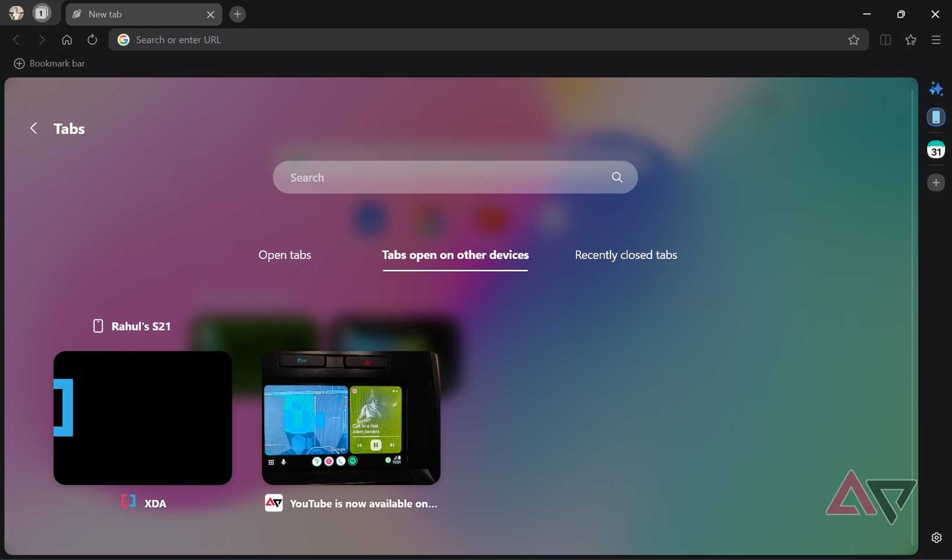
Task: Enable split screen view from the toolbar
Action: click(884, 39)
